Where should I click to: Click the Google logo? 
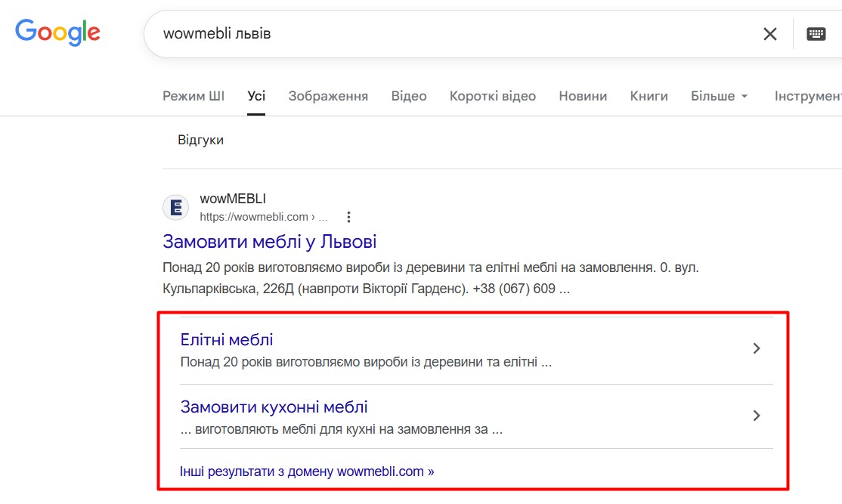point(57,32)
